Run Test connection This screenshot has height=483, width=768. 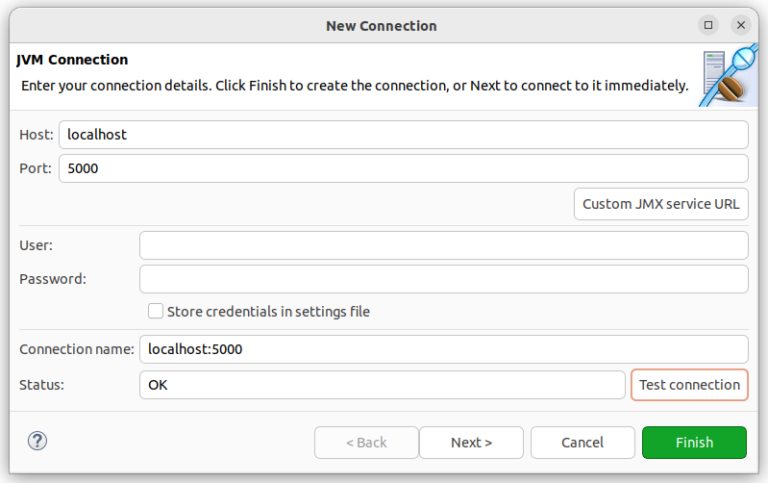[689, 384]
